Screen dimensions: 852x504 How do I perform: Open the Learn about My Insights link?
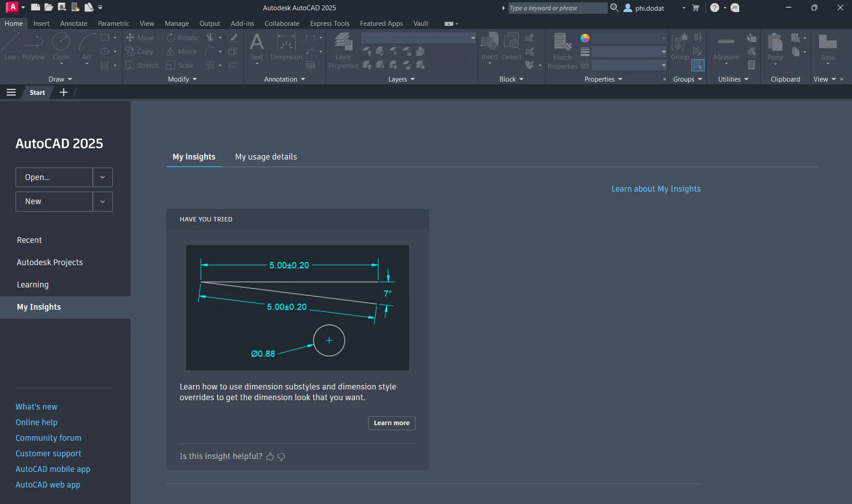click(x=655, y=189)
